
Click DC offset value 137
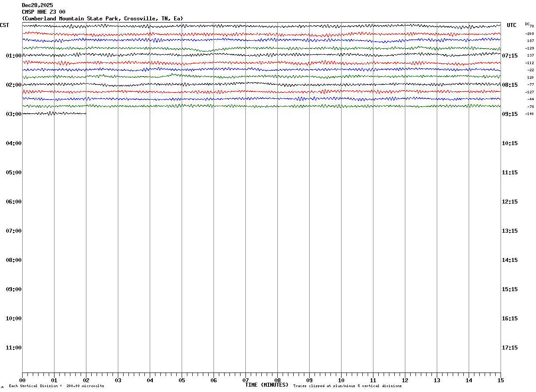[530, 55]
